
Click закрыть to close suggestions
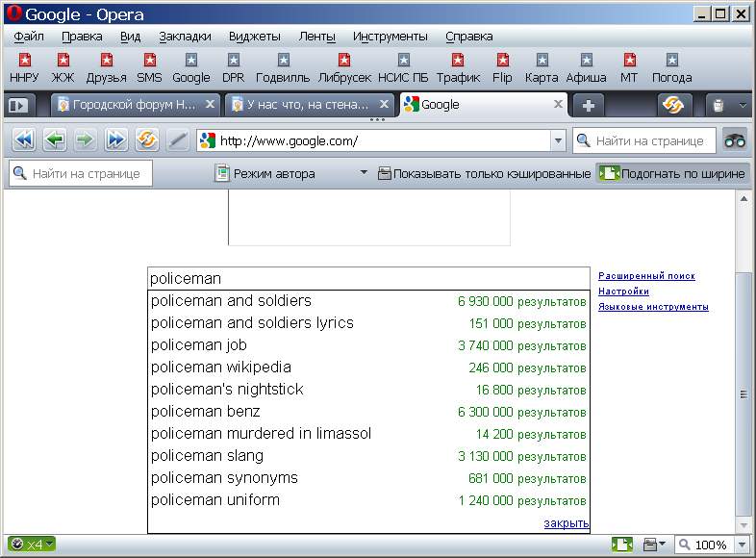(x=566, y=523)
